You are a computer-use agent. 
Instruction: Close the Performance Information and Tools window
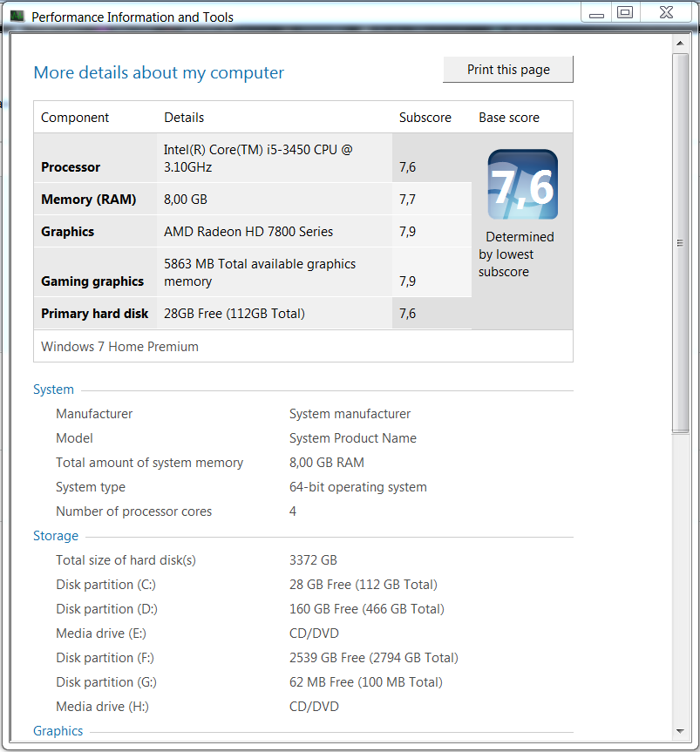point(665,13)
